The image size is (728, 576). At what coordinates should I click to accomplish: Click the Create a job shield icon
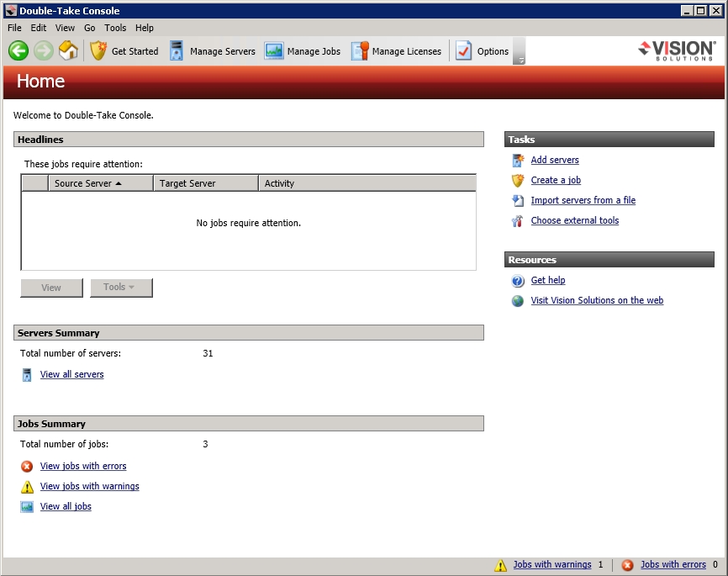click(x=518, y=180)
